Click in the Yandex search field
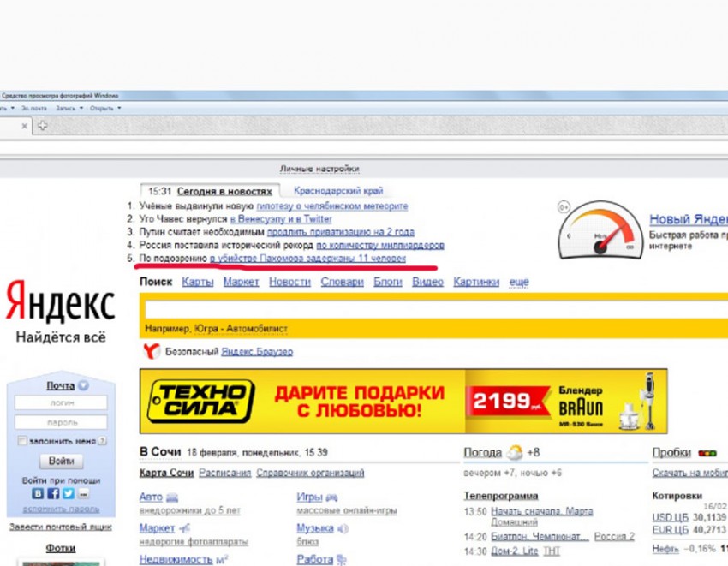The image size is (728, 566). click(428, 309)
